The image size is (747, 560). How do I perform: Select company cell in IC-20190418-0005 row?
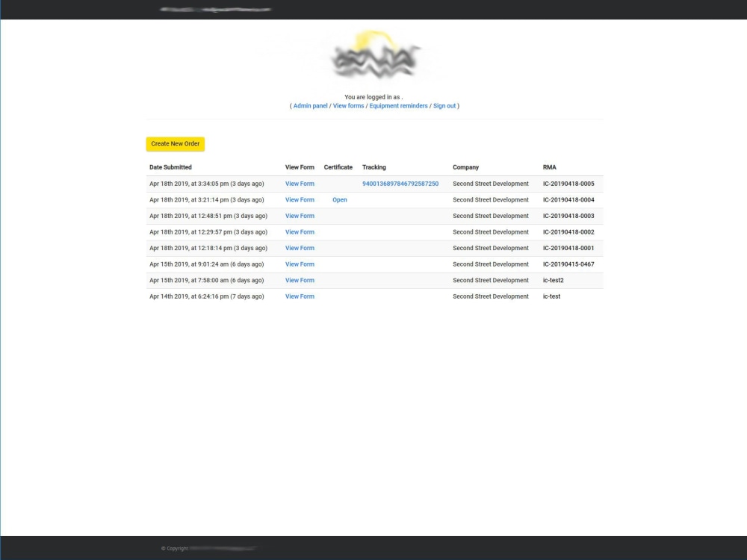pyautogui.click(x=491, y=184)
